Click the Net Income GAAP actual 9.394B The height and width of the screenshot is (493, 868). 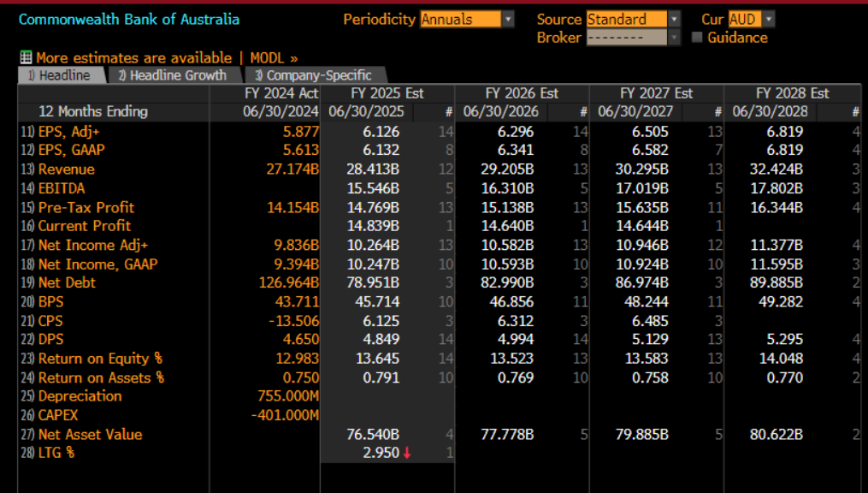click(x=297, y=264)
